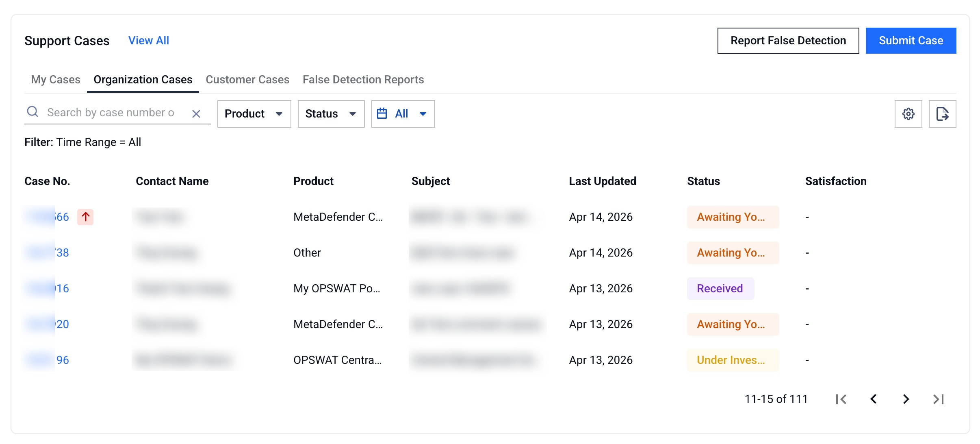Open table settings gear icon
Viewport: 980px width, 444px height.
tap(908, 114)
